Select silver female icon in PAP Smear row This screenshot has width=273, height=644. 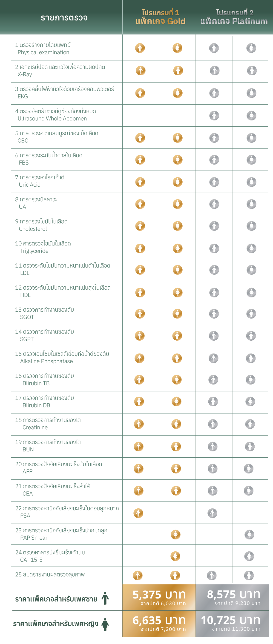tap(249, 535)
